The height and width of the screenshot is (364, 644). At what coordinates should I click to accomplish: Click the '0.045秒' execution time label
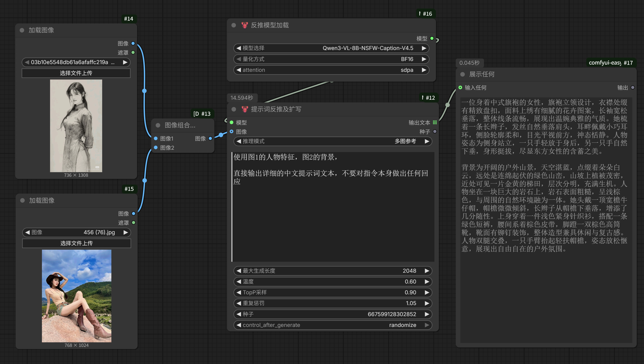point(469,63)
